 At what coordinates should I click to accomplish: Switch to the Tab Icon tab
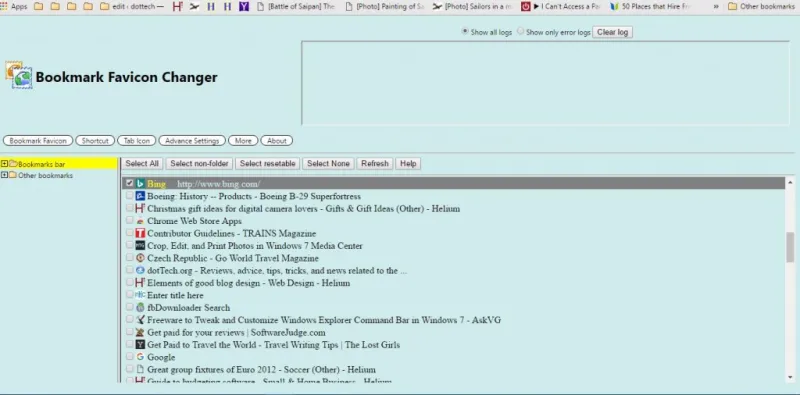[137, 141]
